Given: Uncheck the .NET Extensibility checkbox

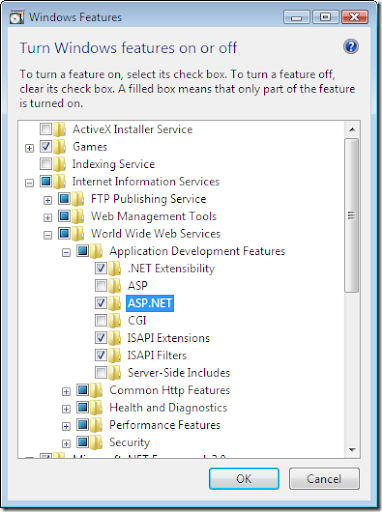Looking at the screenshot, I should tap(101, 268).
